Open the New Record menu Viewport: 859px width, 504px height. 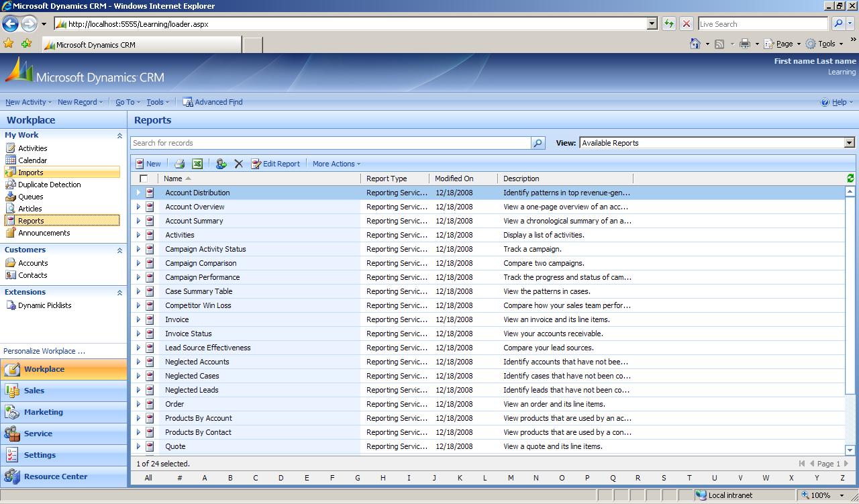[80, 102]
